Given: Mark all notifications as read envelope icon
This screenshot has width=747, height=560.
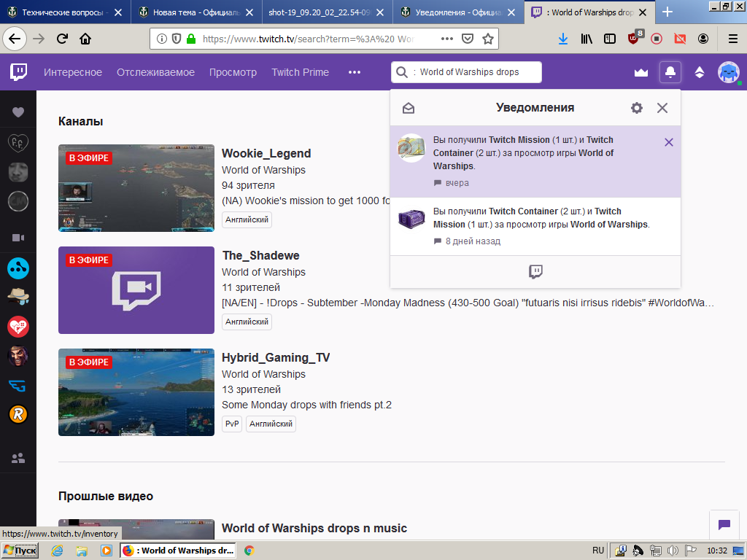Looking at the screenshot, I should point(409,108).
